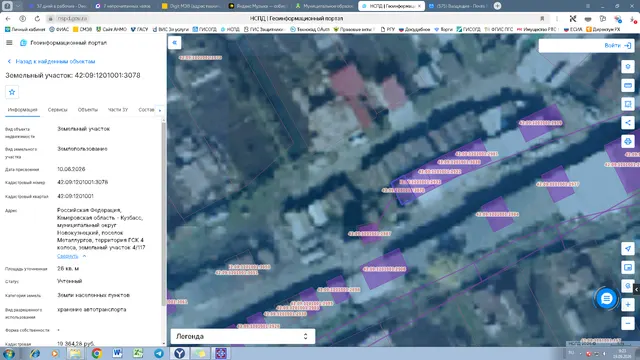Open the 'Части ЗУ' tab
Image resolution: width=640 pixels, height=360 pixels.
118,110
